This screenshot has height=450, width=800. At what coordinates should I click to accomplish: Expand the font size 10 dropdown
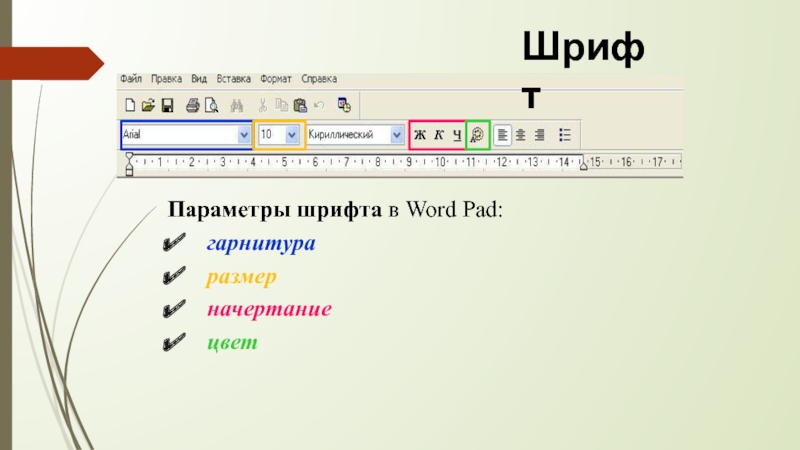pos(292,134)
